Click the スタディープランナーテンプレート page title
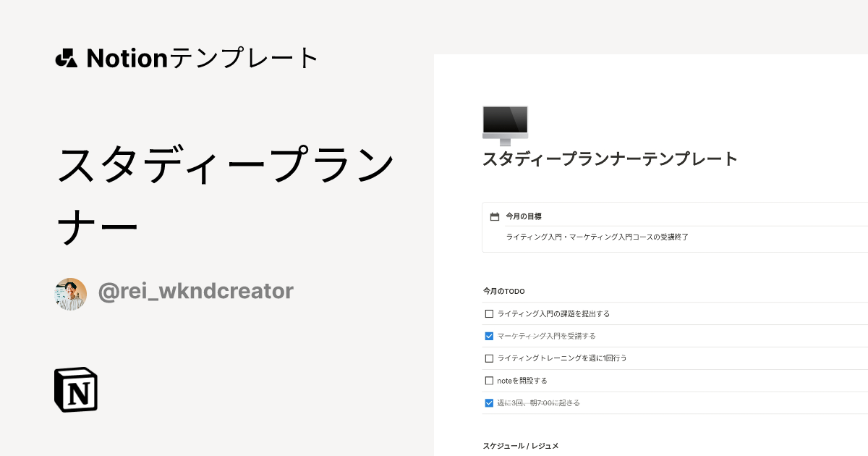Image resolution: width=868 pixels, height=456 pixels. 610,159
